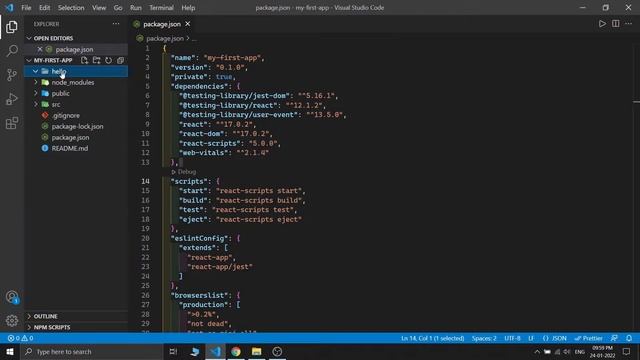The image size is (640, 360).
Task: Open the Windows Action Center notifications
Action: [x=627, y=351]
